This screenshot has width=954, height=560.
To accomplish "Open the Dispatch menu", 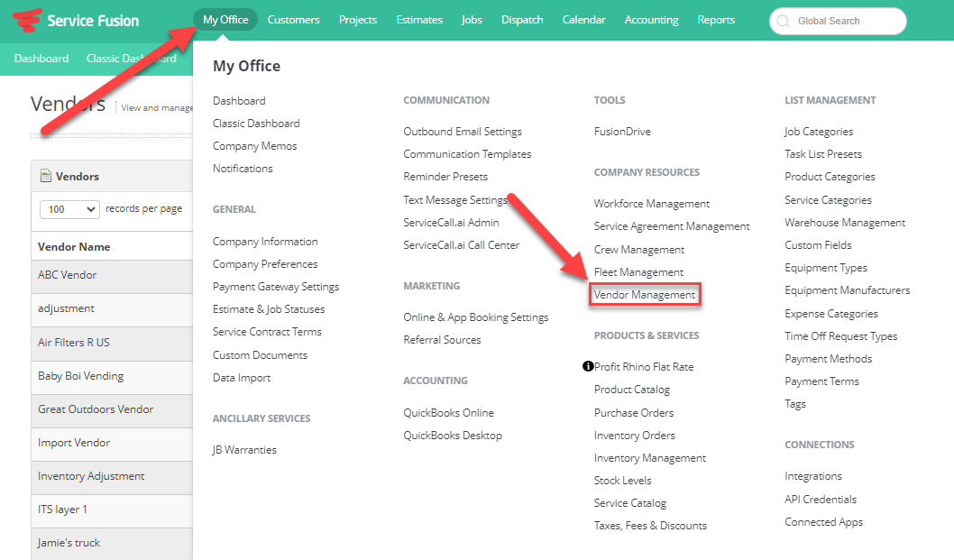I will click(522, 20).
